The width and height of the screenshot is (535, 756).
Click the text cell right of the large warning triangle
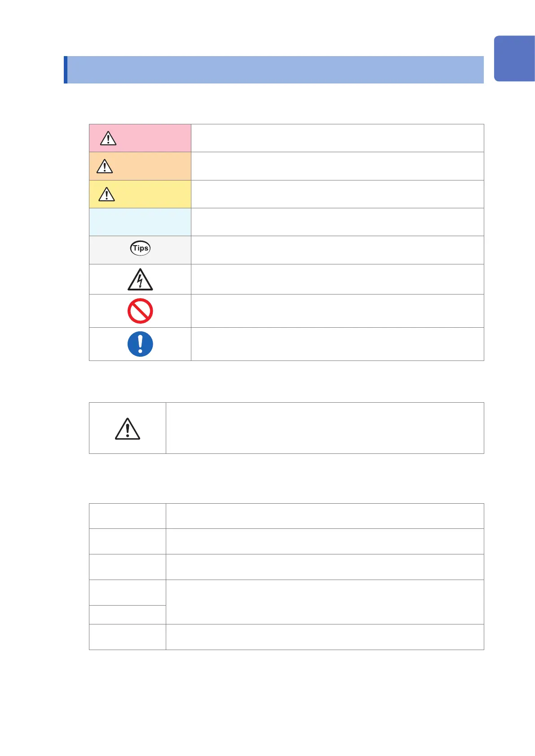(x=324, y=428)
